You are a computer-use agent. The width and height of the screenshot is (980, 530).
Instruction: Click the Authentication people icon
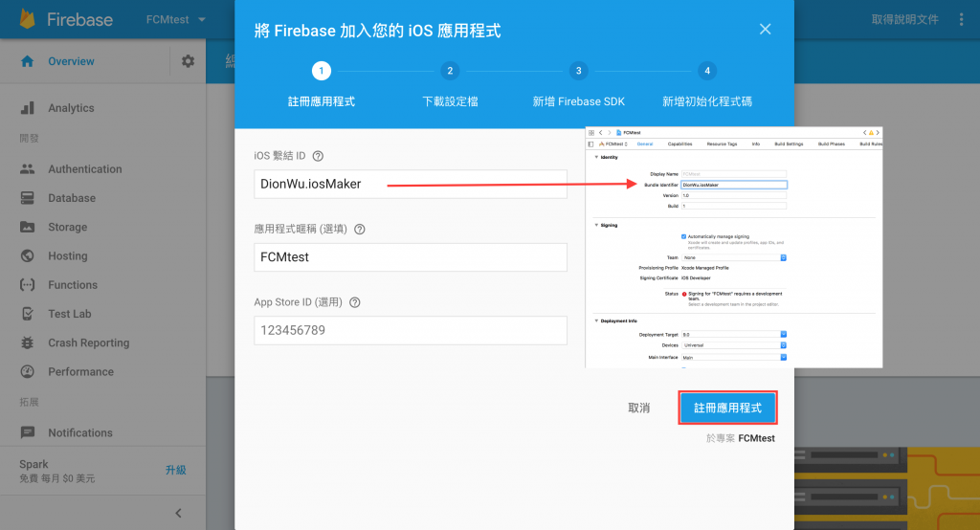[28, 168]
